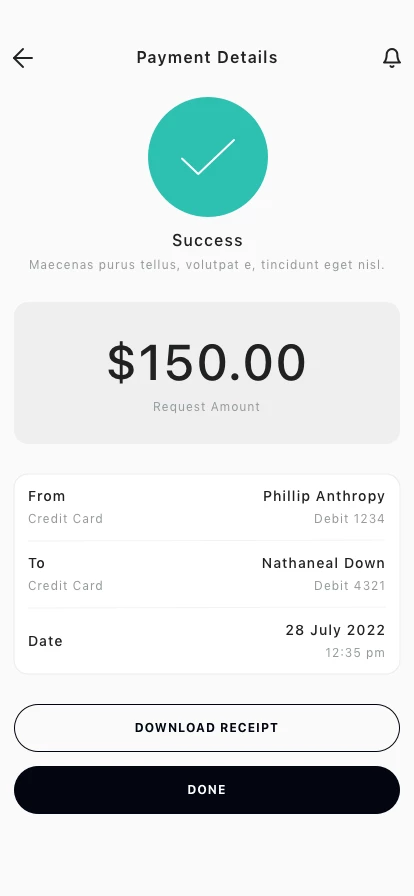Tap the To label in details

(37, 563)
